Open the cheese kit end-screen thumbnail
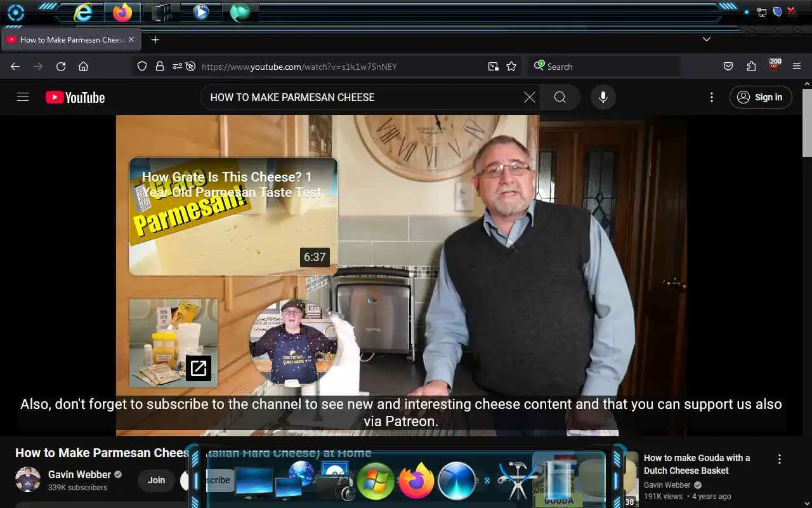812x508 pixels. coord(173,343)
